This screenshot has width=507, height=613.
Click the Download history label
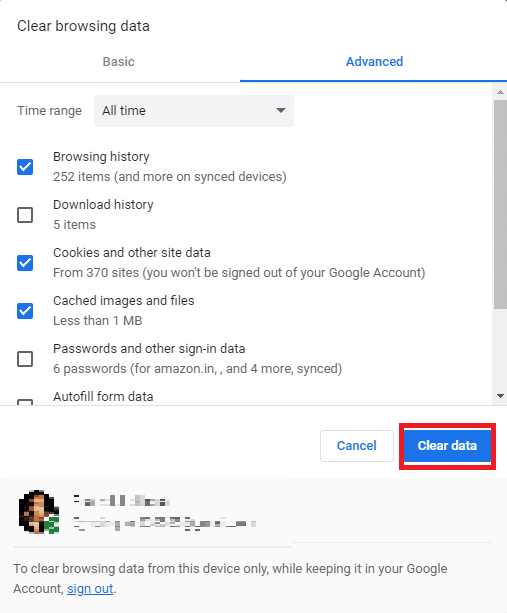(103, 205)
